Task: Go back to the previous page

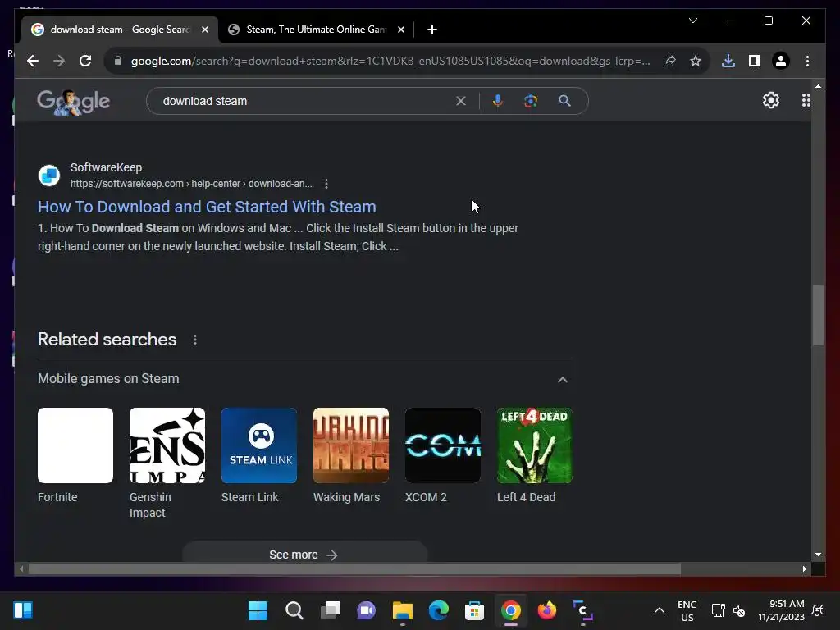Action: [33, 61]
